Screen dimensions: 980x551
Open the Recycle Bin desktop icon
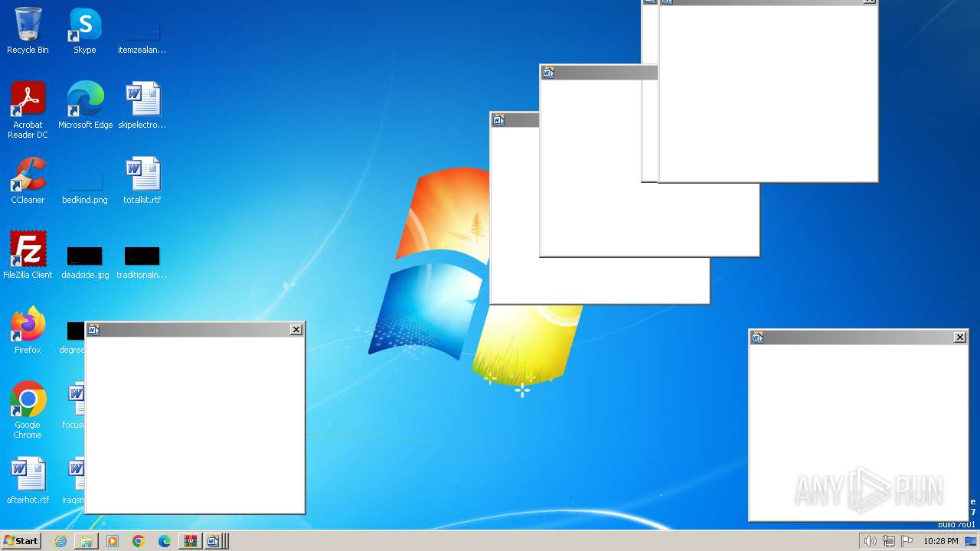coord(28,31)
